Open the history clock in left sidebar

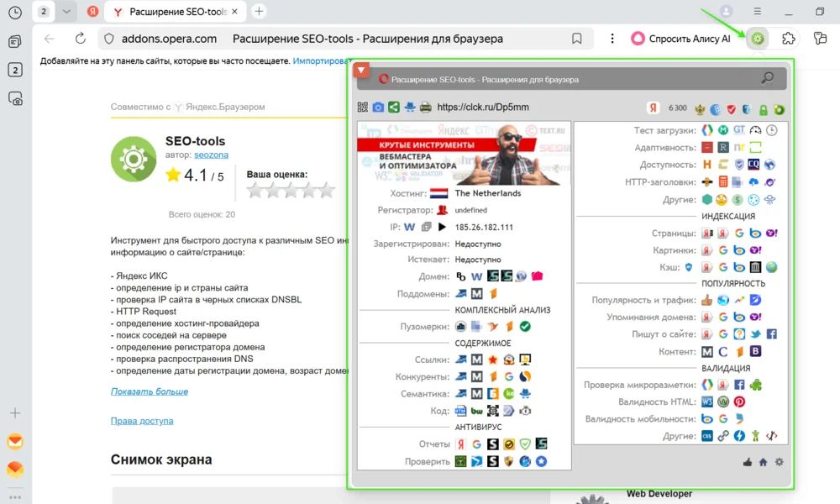(15, 13)
